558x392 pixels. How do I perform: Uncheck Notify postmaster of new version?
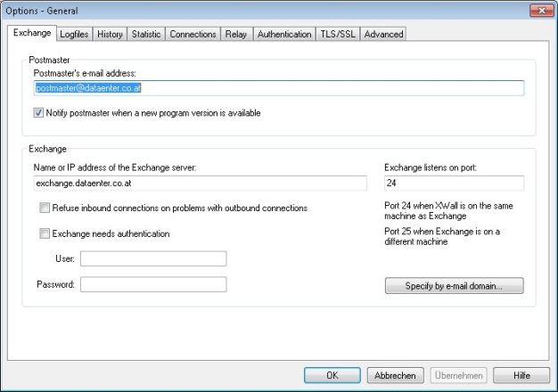(39, 113)
